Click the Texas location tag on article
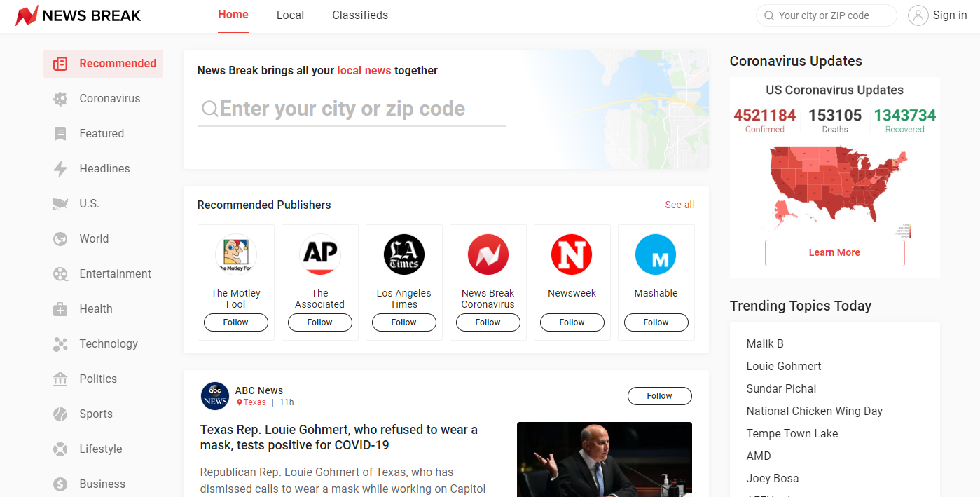 coord(251,402)
